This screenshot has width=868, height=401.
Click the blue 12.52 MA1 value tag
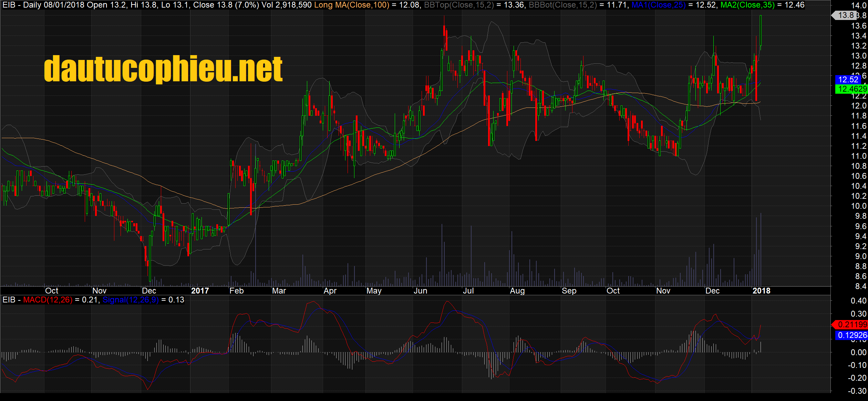848,80
